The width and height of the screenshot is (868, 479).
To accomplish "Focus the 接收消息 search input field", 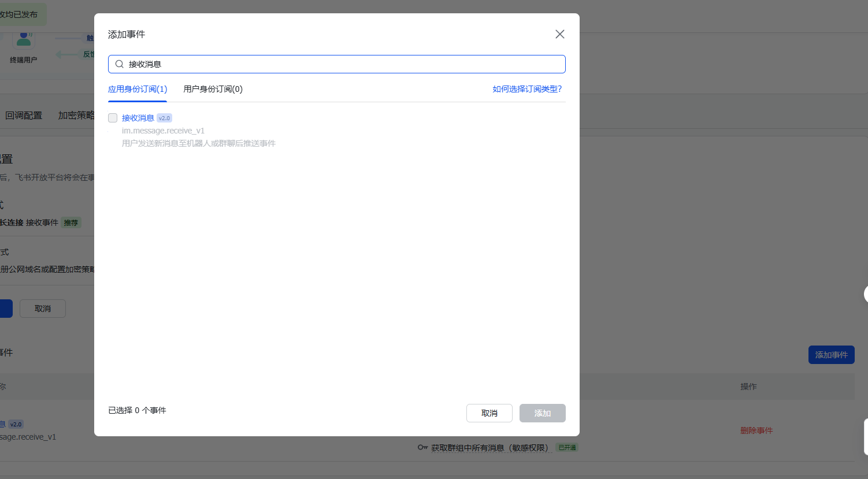I will tap(336, 64).
